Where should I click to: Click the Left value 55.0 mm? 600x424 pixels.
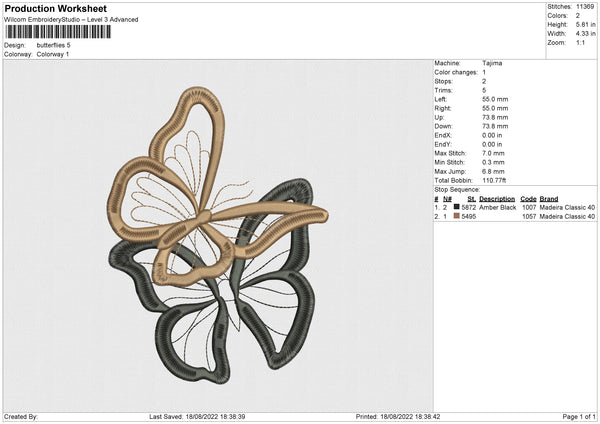pyautogui.click(x=495, y=99)
